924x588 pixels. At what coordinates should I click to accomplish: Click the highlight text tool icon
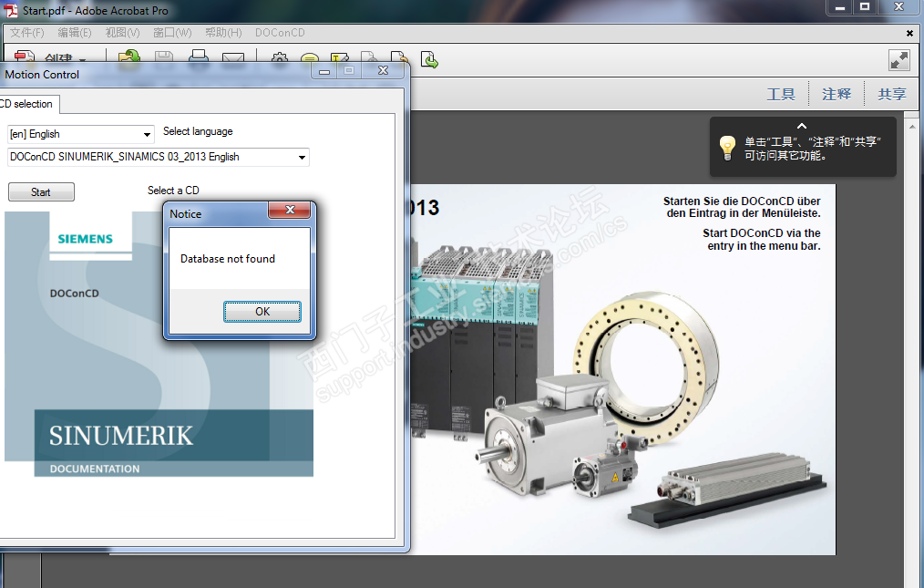339,57
